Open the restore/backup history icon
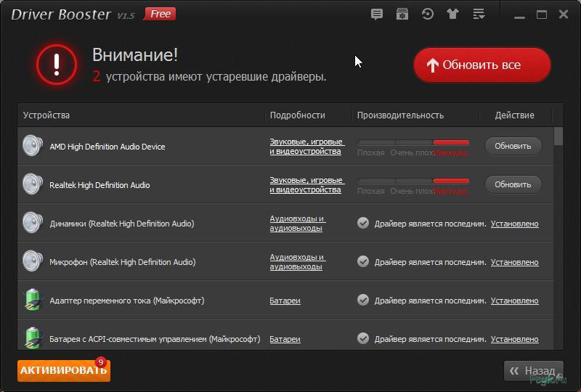Image resolution: width=581 pixels, height=392 pixels. point(428,14)
